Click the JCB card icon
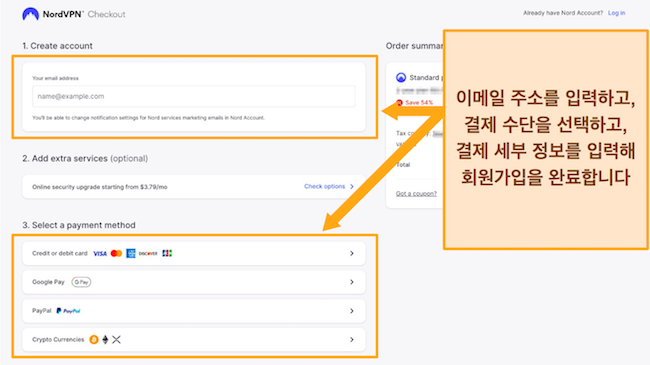The image size is (650, 365). coord(167,253)
